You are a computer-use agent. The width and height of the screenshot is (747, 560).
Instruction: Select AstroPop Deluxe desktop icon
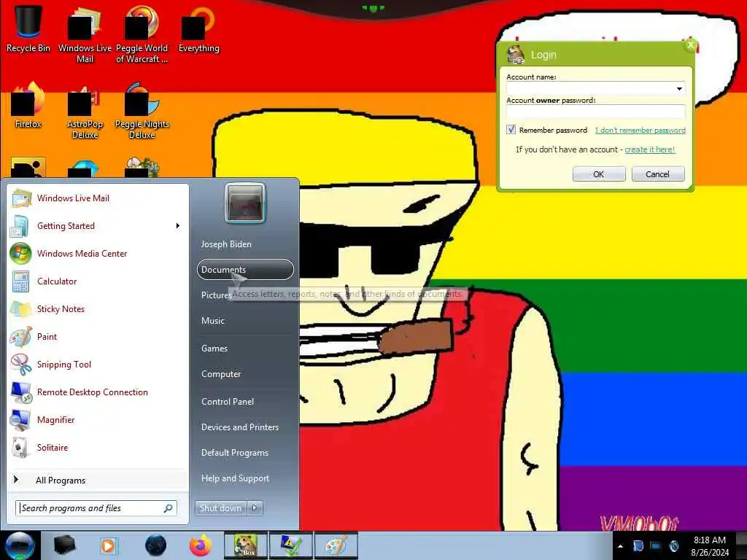(85, 111)
